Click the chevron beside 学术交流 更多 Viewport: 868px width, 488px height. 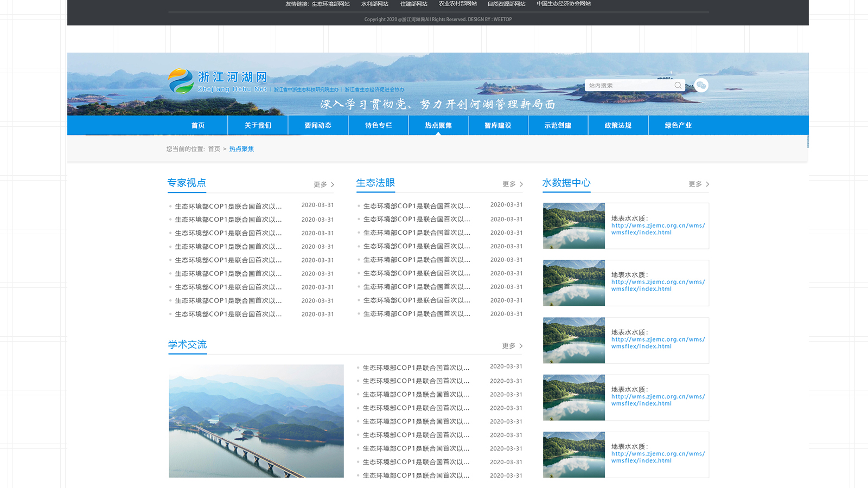(x=521, y=346)
